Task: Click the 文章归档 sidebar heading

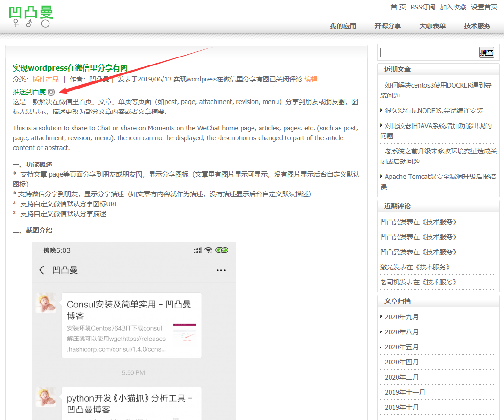Action: pos(397,301)
